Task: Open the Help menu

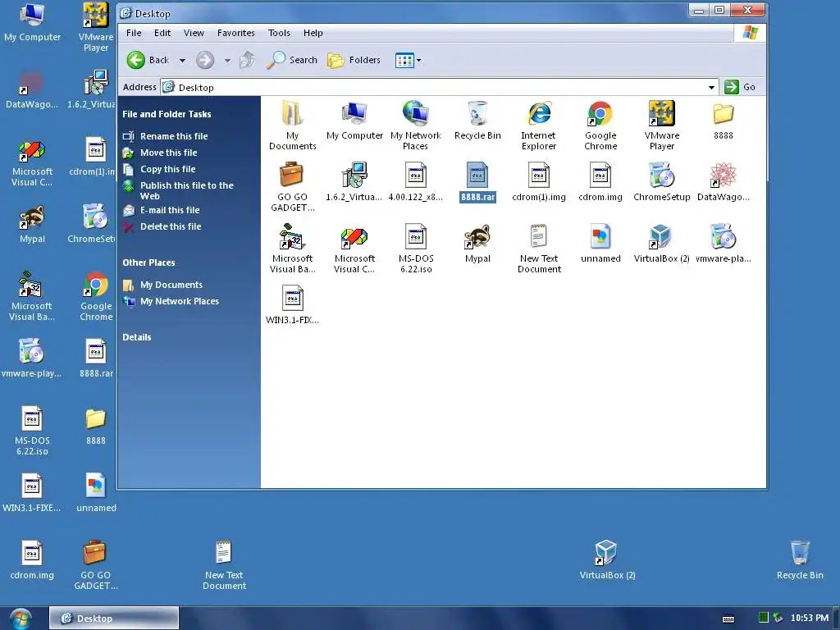Action: pos(313,33)
